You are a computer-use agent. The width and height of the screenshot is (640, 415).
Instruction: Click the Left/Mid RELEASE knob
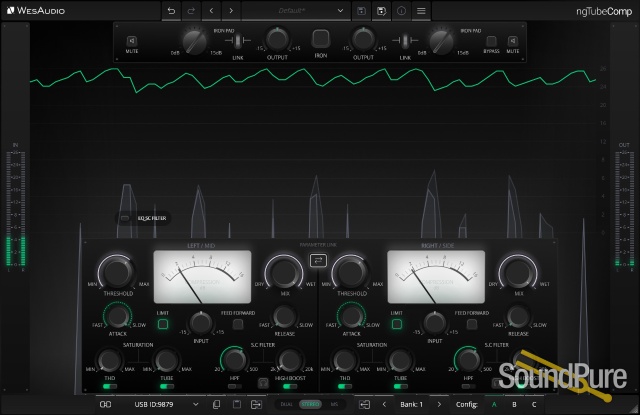coord(284,316)
